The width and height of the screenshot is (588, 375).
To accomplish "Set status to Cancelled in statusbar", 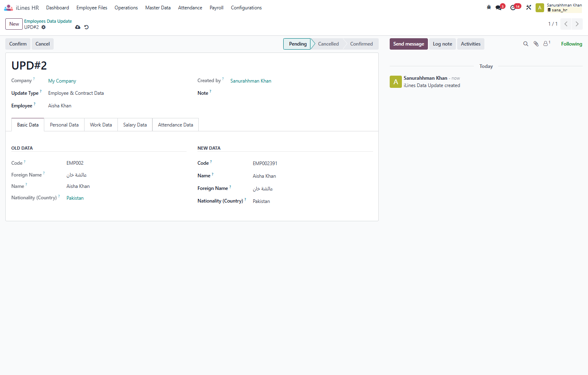I will click(x=328, y=44).
